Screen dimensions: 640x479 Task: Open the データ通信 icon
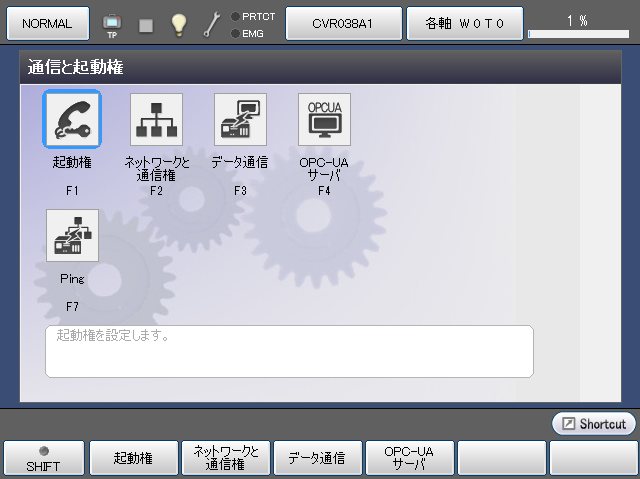point(240,120)
